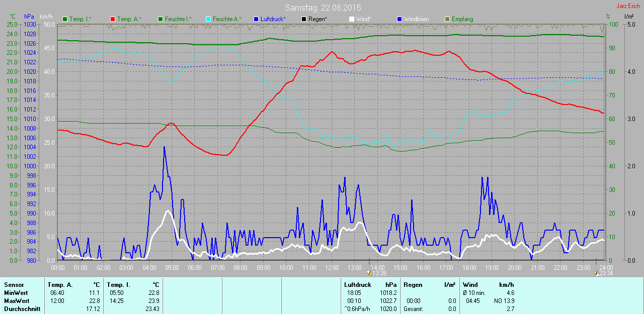Click the white Wind* legend square

(351, 19)
